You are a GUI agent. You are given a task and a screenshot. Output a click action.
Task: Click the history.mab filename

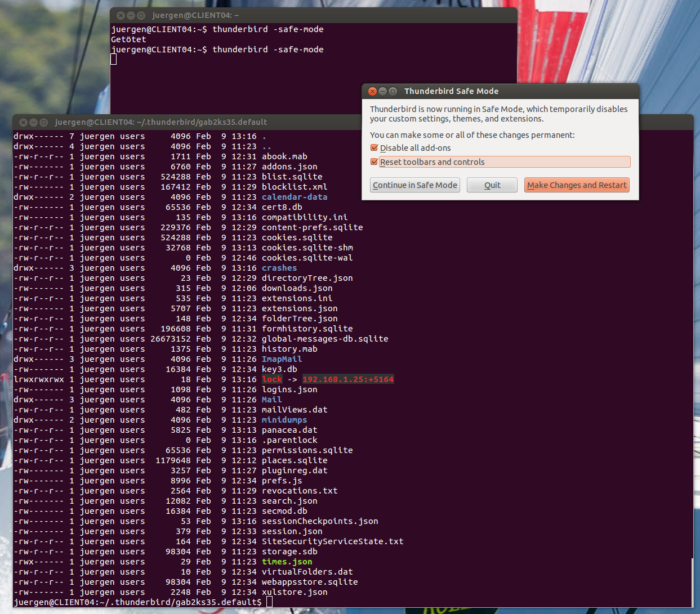(289, 349)
